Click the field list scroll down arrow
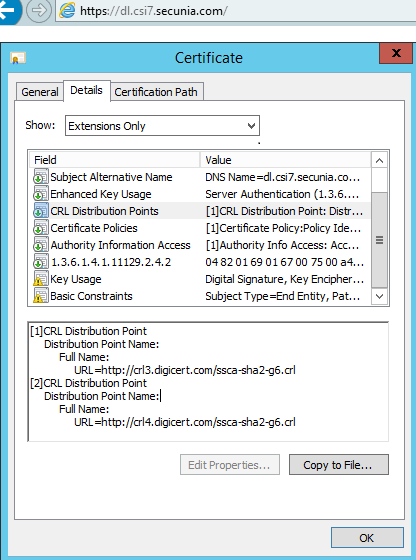This screenshot has height=560, width=416. point(379,296)
